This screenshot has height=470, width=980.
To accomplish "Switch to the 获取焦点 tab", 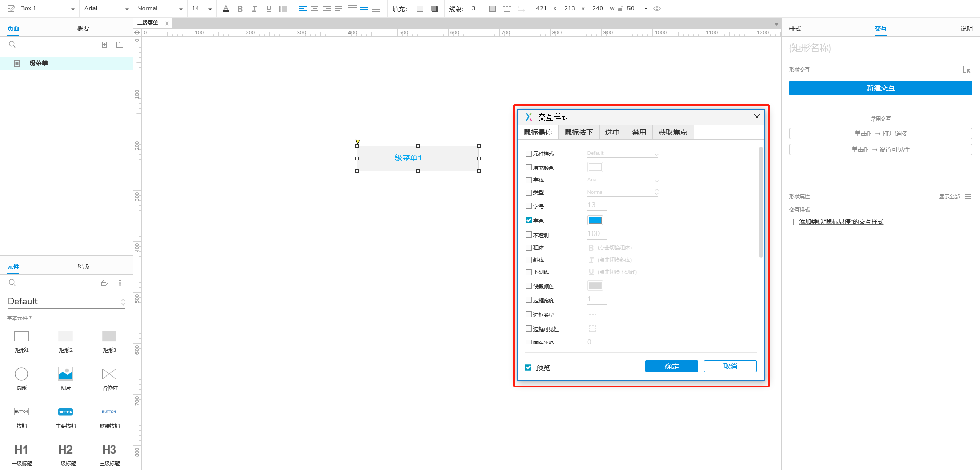I will (672, 132).
